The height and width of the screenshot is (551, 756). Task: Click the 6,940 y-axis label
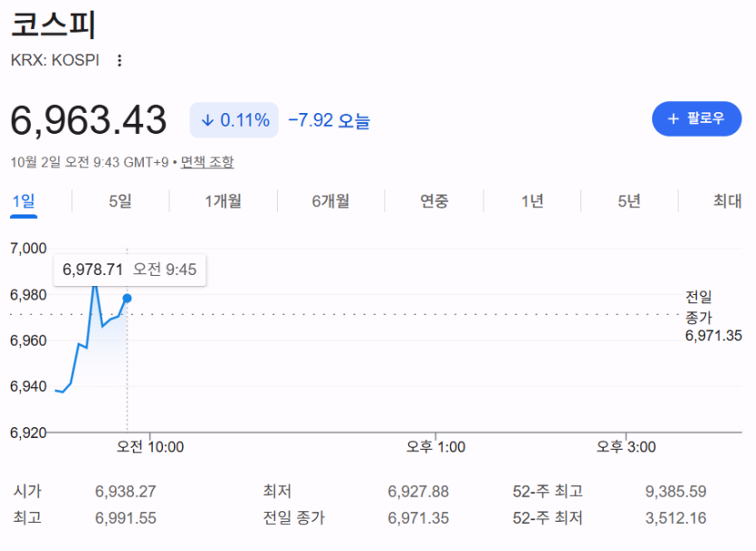point(28,386)
